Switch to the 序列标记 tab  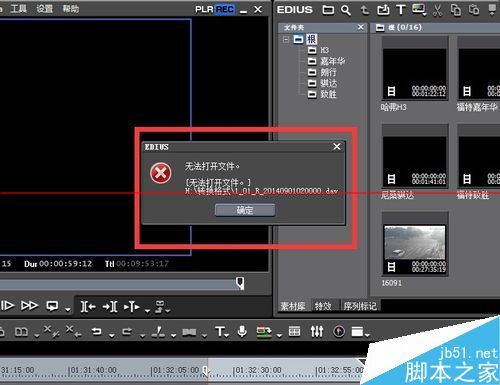(360, 306)
